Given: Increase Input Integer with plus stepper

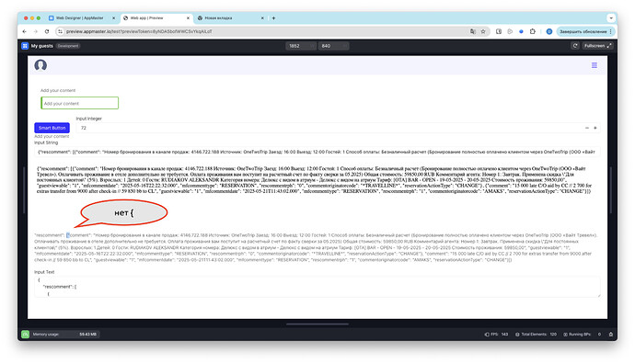Looking at the screenshot, I should click(595, 128).
